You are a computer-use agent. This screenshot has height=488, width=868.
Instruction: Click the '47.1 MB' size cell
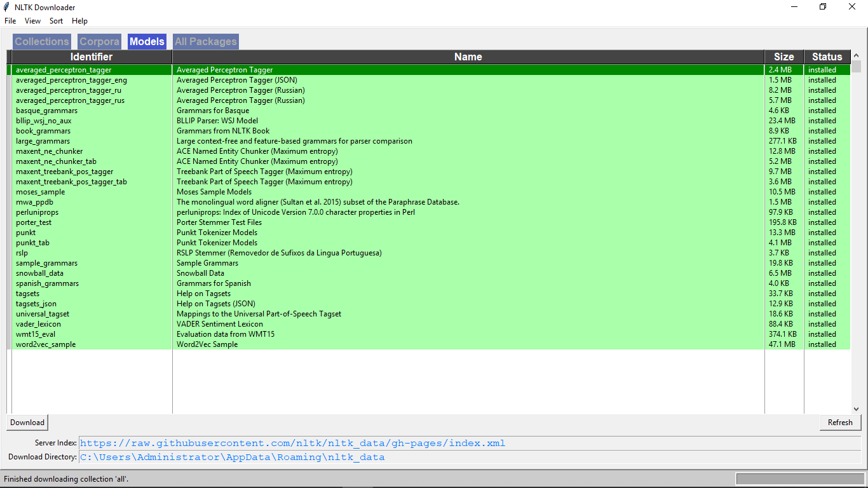coord(782,344)
